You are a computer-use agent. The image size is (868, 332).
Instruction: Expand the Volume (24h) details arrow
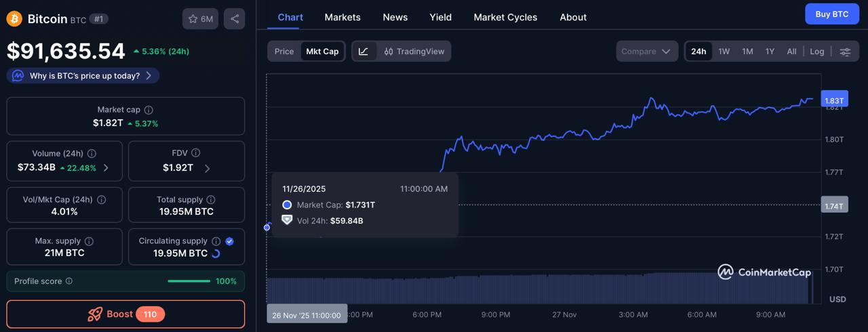point(106,168)
